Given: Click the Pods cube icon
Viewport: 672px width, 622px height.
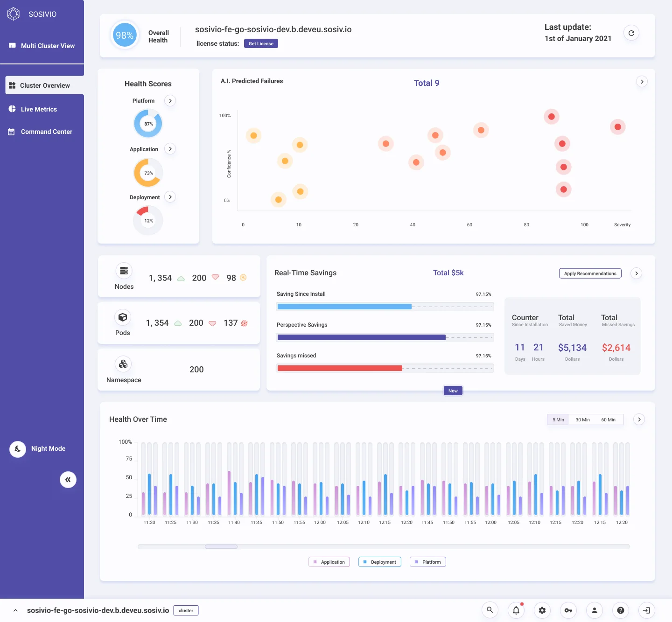Looking at the screenshot, I should click(123, 317).
